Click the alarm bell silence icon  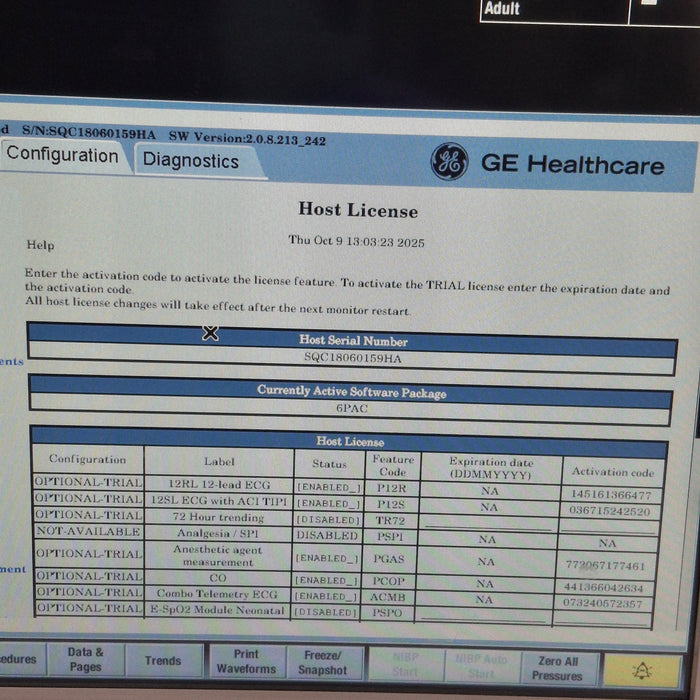coord(642,671)
